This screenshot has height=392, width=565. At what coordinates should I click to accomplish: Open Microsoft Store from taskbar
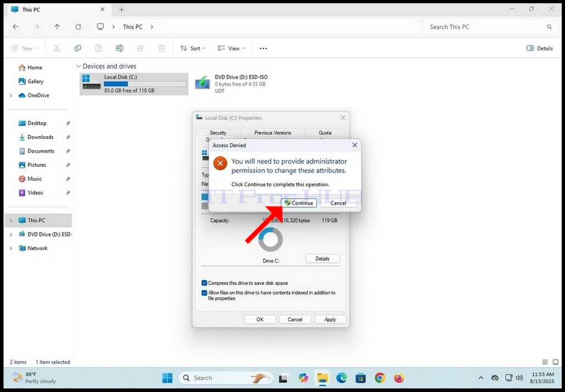(x=361, y=378)
